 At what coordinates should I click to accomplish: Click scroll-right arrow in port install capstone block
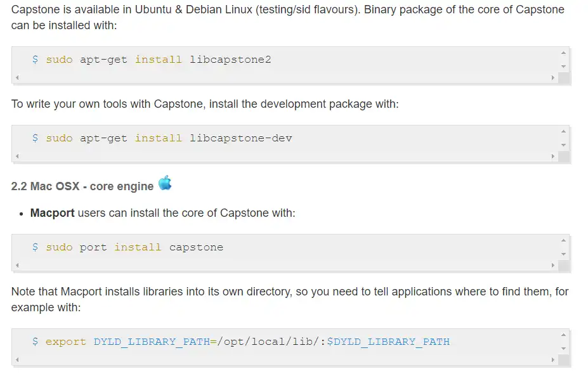[x=553, y=266]
